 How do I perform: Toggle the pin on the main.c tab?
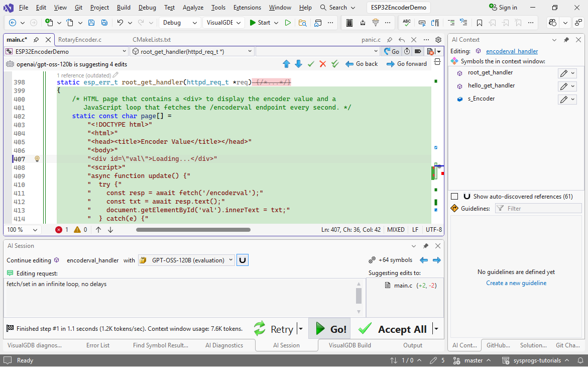[x=36, y=40]
